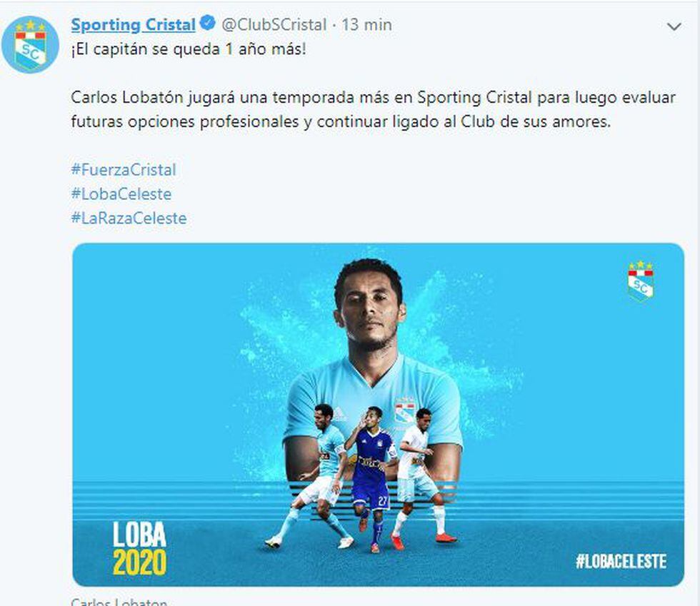Open the #LobaCeleste hashtag link
700x606 pixels.
(x=121, y=193)
